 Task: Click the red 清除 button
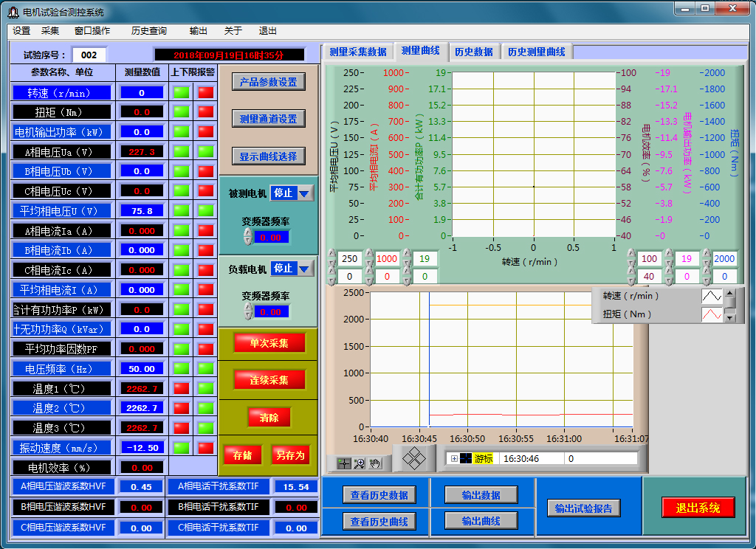click(269, 418)
